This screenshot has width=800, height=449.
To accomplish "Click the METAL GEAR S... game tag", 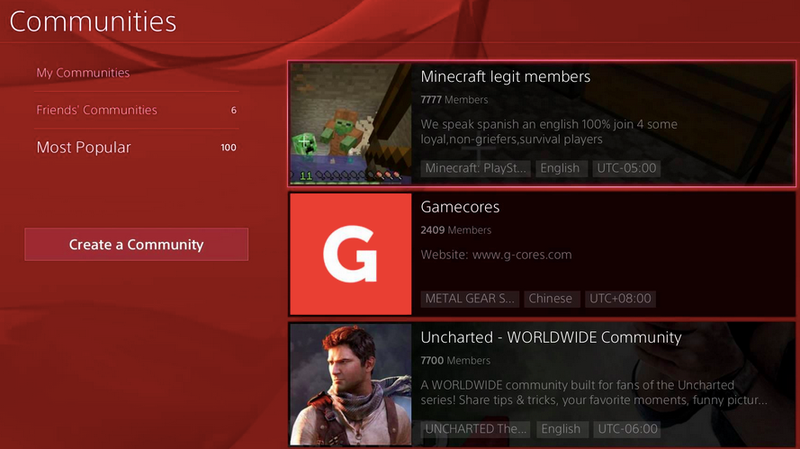I will point(470,298).
